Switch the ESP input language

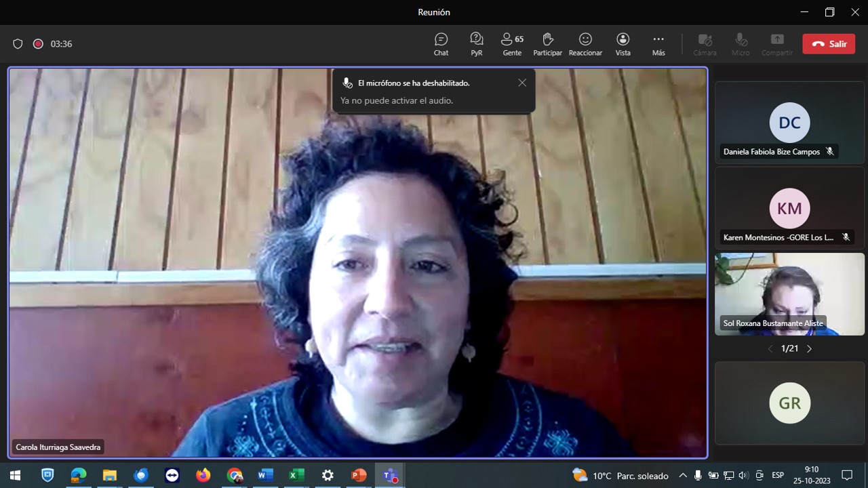(x=778, y=475)
